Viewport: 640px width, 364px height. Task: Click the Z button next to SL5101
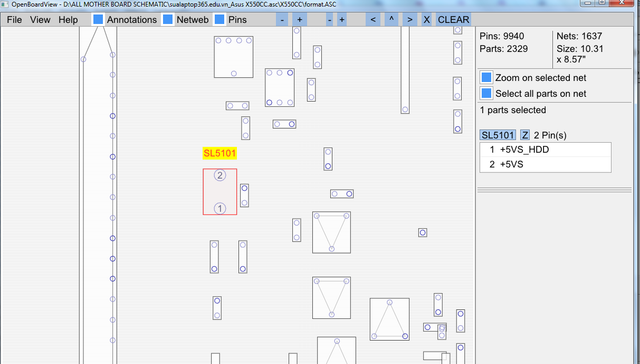pyautogui.click(x=525, y=135)
